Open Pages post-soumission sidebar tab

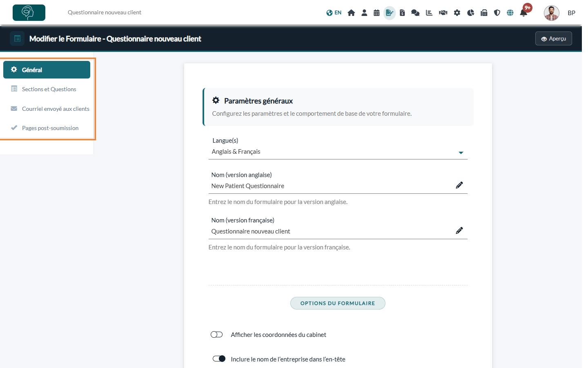tap(47, 128)
